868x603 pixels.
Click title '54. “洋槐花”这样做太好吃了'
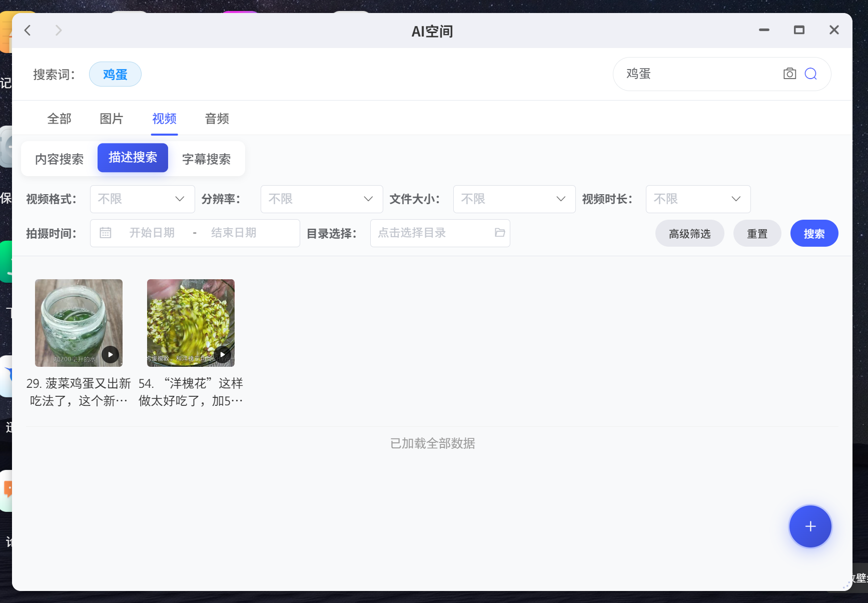click(191, 392)
